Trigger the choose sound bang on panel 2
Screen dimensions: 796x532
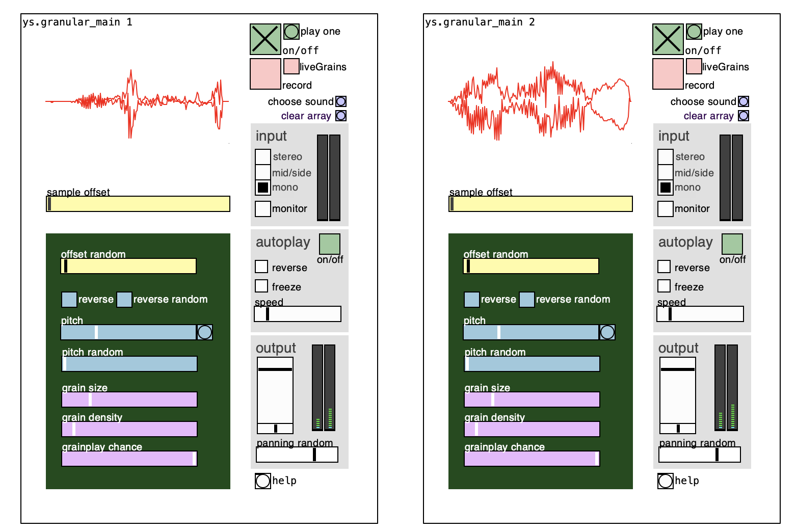(x=744, y=101)
